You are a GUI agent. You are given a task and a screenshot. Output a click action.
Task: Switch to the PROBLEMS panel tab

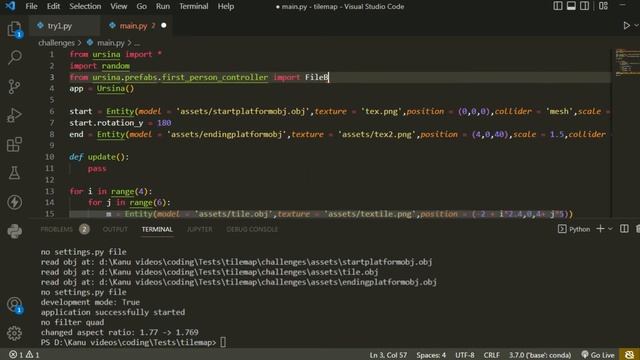tap(56, 229)
